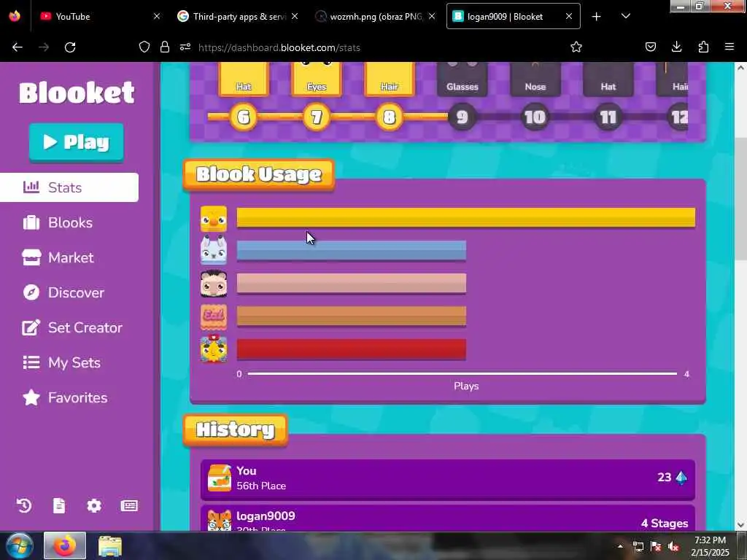This screenshot has height=560, width=747.
Task: Open the logan9009 history entry
Action: (448, 518)
